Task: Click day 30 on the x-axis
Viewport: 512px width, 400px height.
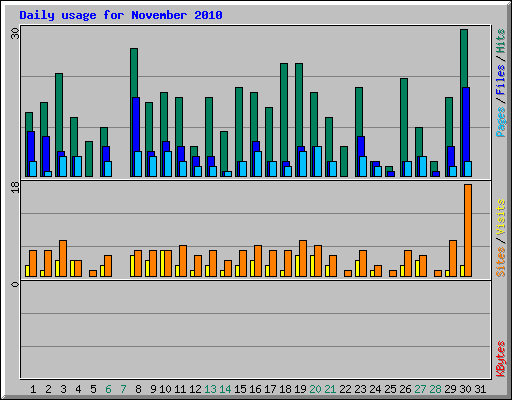Action: coord(465,389)
